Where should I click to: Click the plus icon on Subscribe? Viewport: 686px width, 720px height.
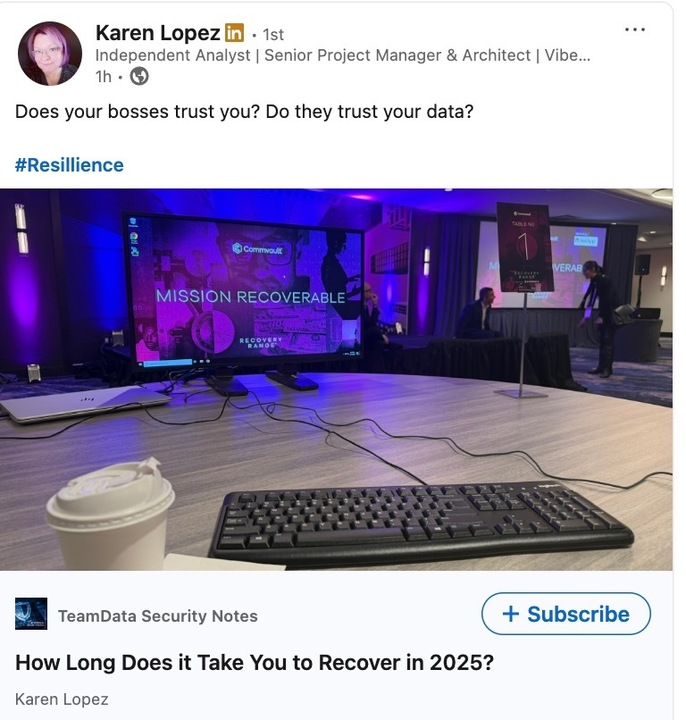click(511, 614)
